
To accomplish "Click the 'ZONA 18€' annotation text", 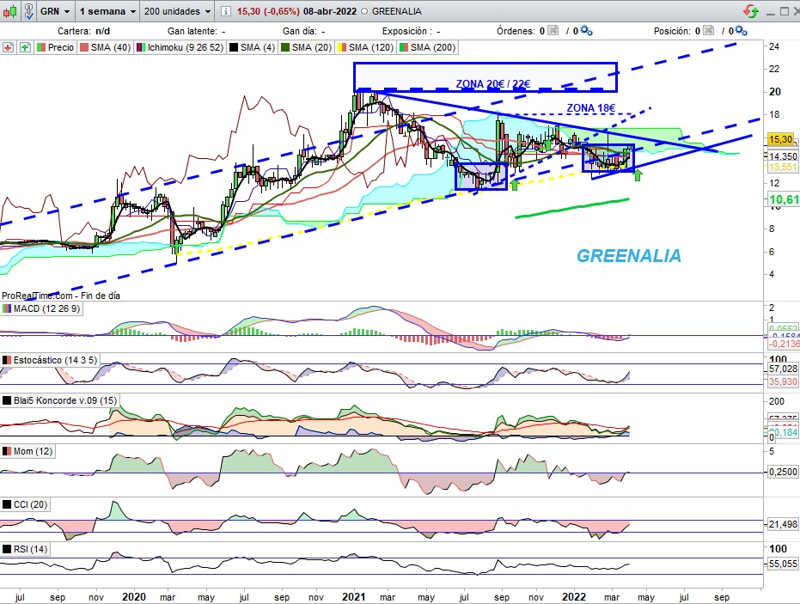I will point(591,108).
